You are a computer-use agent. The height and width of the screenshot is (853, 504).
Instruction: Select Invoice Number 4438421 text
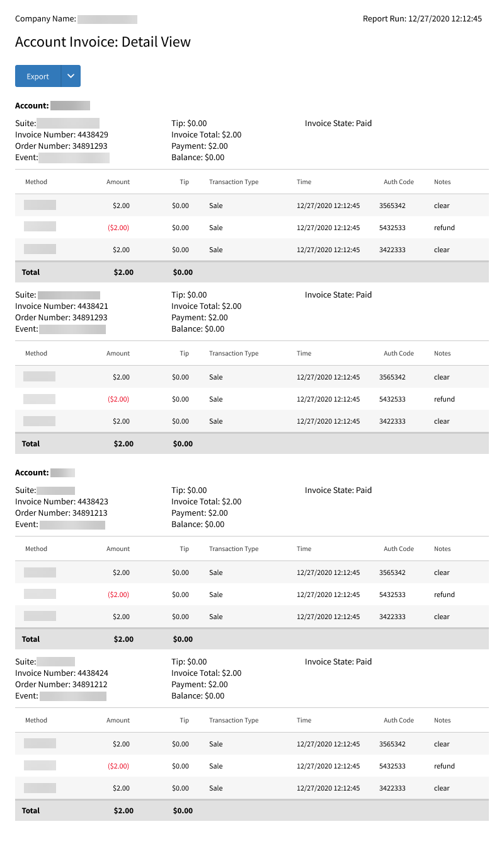[62, 306]
